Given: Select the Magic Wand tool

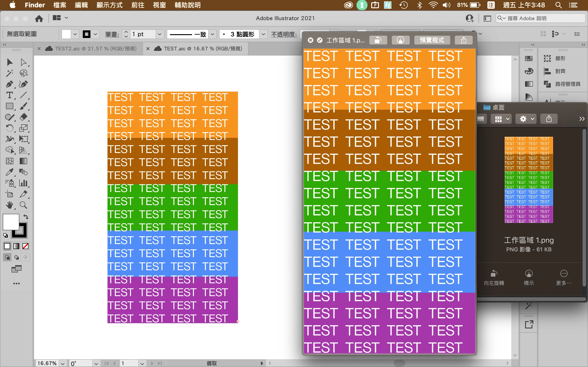Looking at the screenshot, I should click(9, 73).
